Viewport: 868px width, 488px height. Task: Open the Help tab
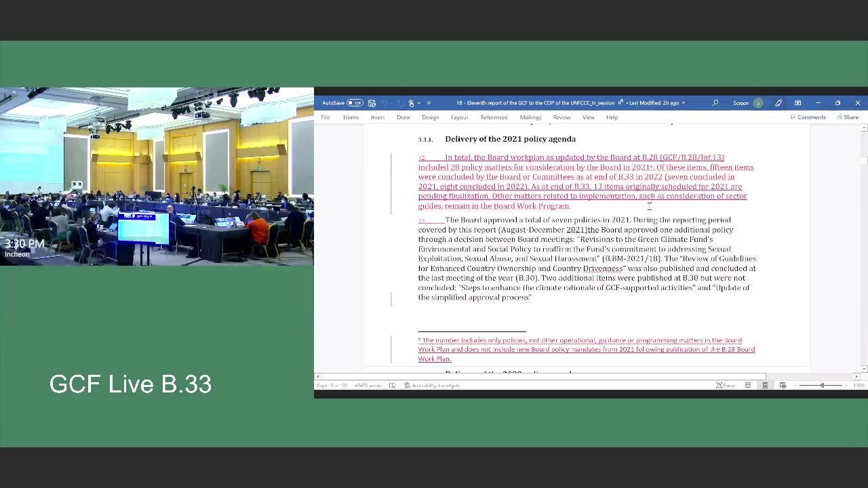pos(612,117)
